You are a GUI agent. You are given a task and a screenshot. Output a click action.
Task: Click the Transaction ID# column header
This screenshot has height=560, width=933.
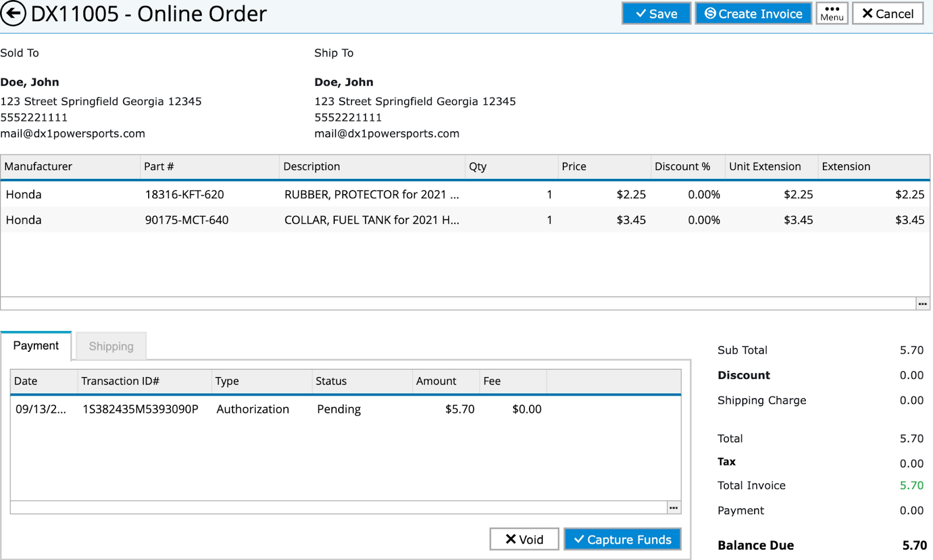pos(145,381)
